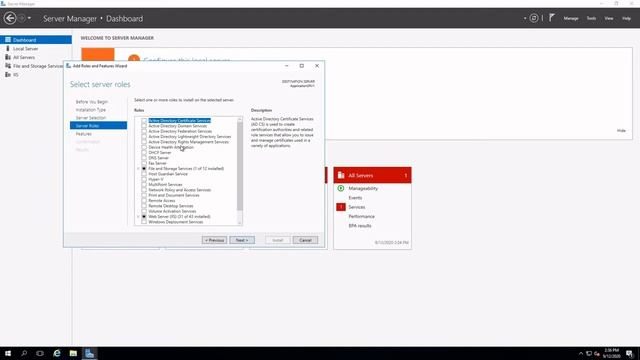Check Device Health Attestation checkbox
The height and width of the screenshot is (360, 640).
[x=144, y=147]
